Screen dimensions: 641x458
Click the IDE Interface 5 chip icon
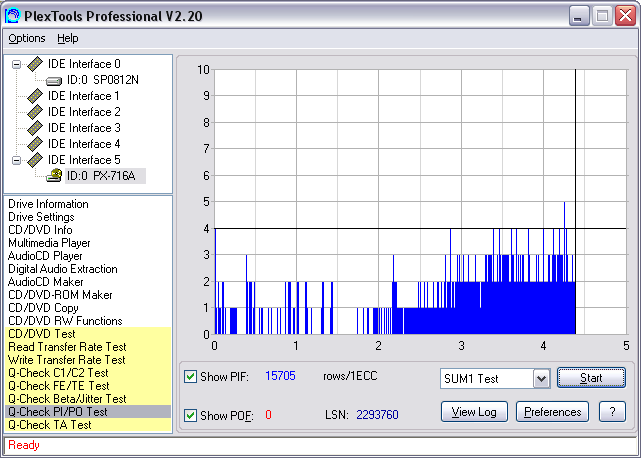point(35,160)
